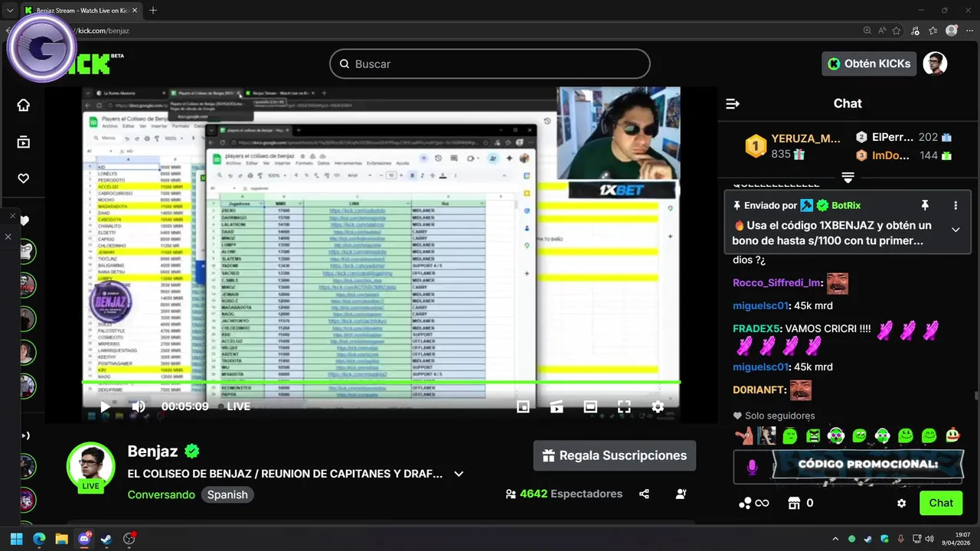The image size is (980, 551).
Task: Click the ImDo third-place gifter
Action: pos(903,155)
